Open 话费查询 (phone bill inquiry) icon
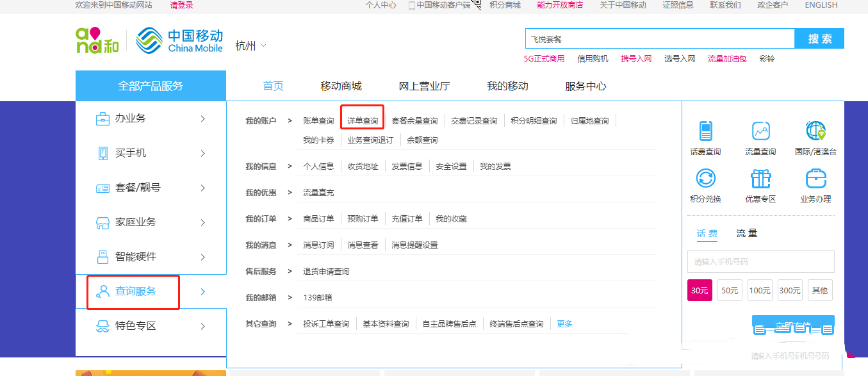The image size is (868, 376). [707, 134]
